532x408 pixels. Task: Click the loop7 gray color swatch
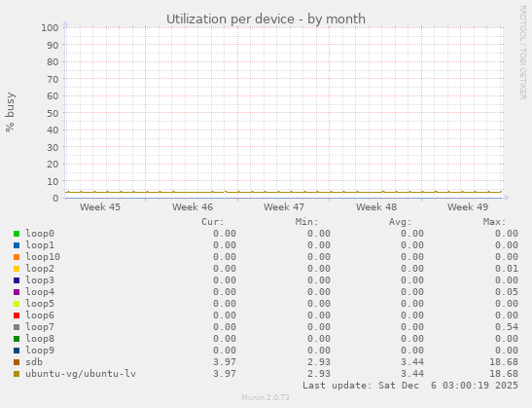[17, 327]
